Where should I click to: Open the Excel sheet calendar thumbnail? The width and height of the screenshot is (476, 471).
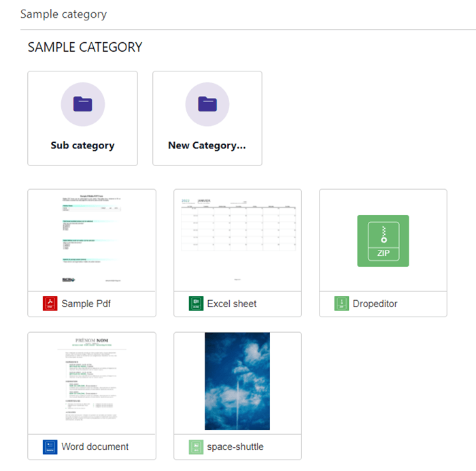point(237,240)
